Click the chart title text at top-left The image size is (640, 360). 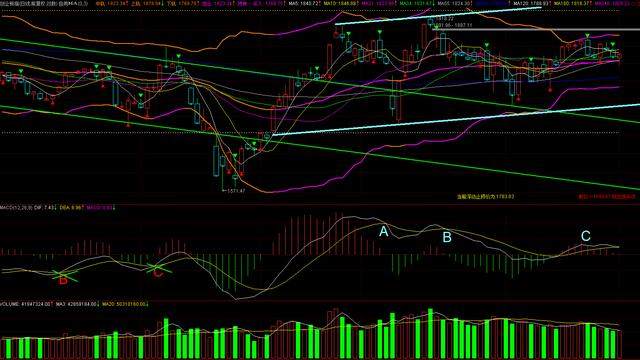(44, 3)
